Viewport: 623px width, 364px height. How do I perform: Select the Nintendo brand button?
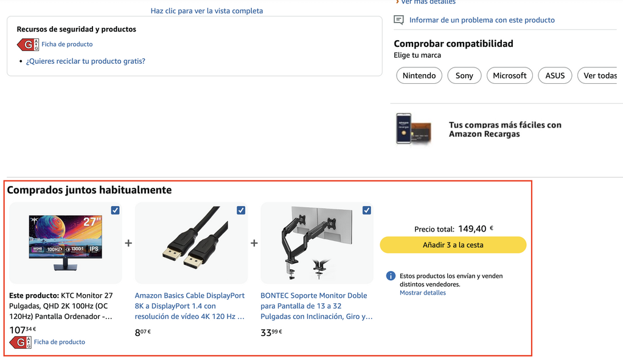(419, 75)
